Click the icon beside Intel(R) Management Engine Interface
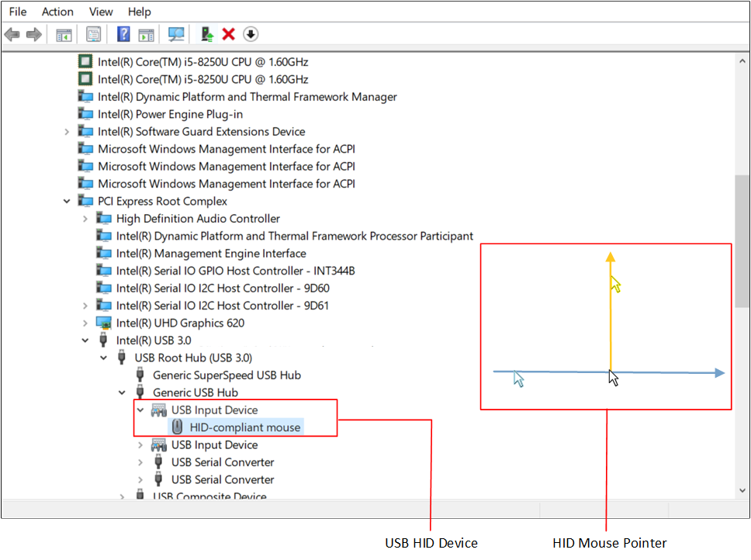 (x=104, y=253)
